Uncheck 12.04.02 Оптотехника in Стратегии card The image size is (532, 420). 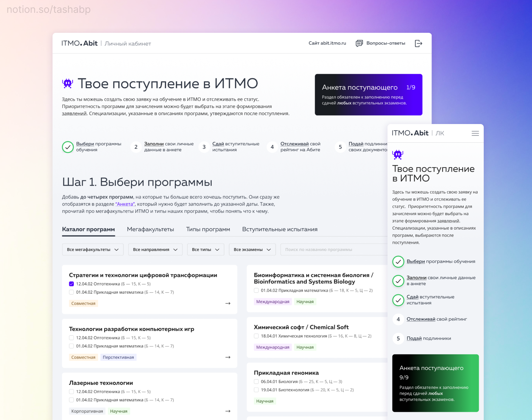point(71,283)
